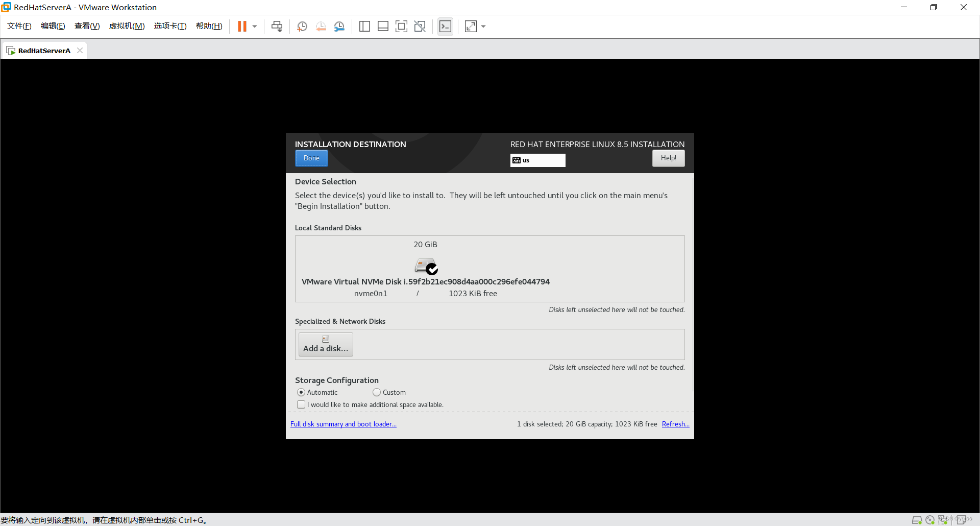Image resolution: width=980 pixels, height=526 pixels.
Task: Click the CD/DVD drive status icon
Action: (930, 520)
